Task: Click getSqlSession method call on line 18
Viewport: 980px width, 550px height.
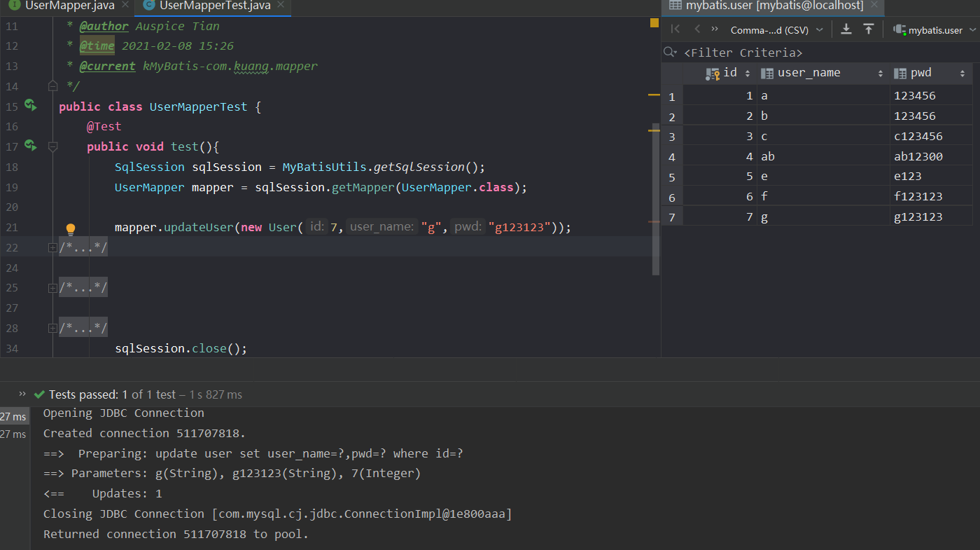Action: 419,167
